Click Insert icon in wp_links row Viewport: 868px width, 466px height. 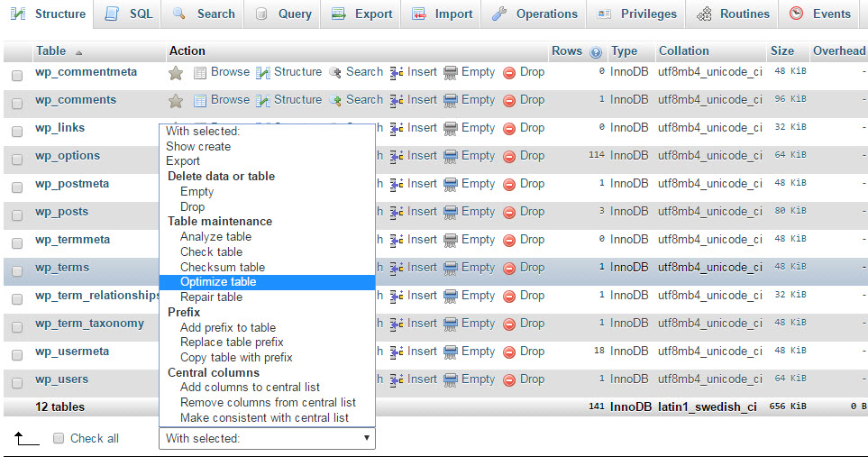[x=397, y=128]
